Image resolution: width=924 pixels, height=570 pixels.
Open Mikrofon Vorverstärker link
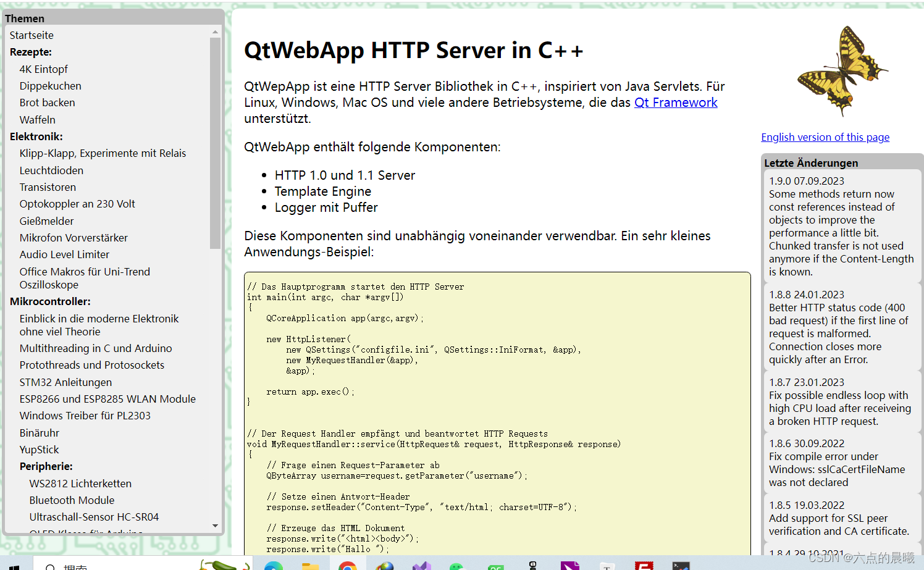coord(73,238)
